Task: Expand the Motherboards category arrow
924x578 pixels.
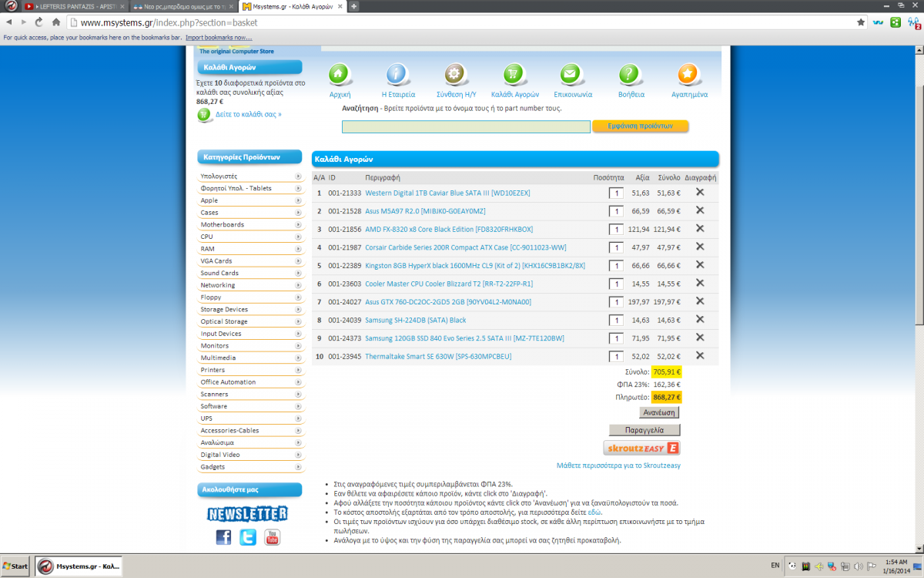Action: tap(298, 224)
